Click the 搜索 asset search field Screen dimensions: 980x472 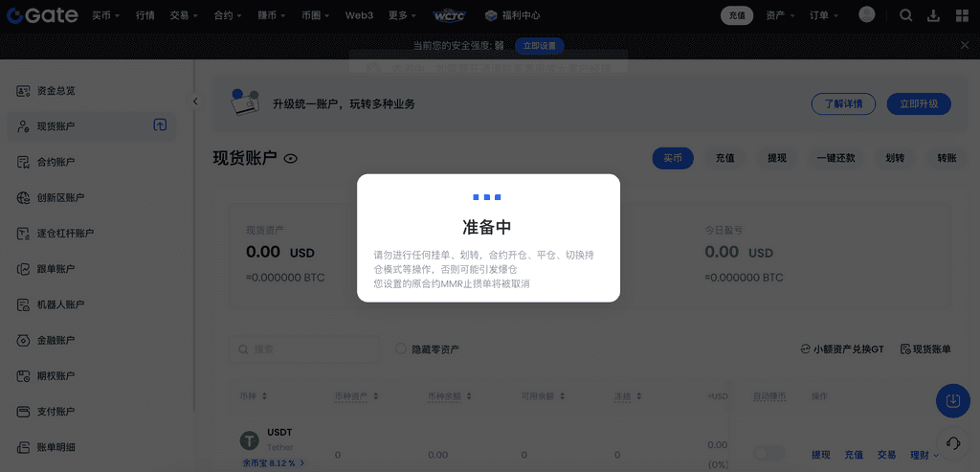pos(304,349)
